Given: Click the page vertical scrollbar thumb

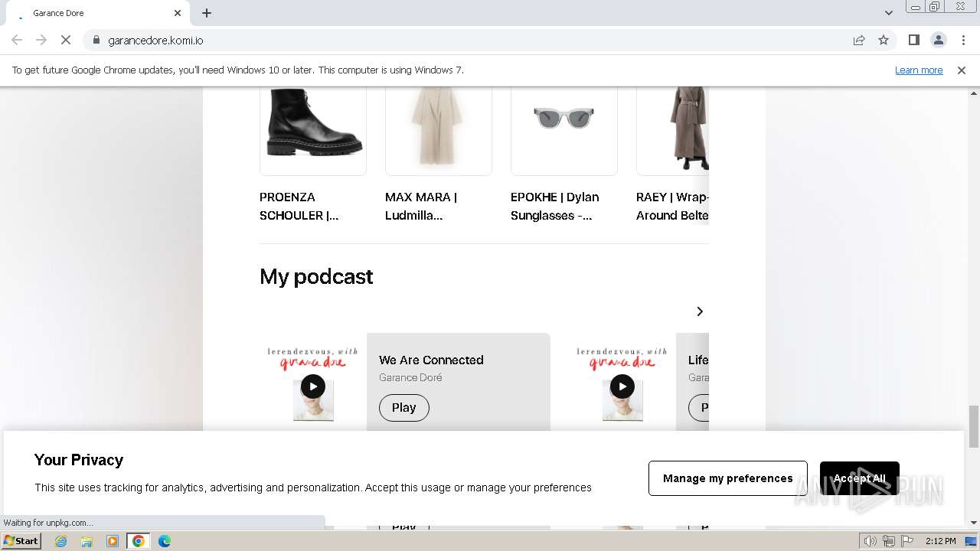Looking at the screenshot, I should coord(974,426).
